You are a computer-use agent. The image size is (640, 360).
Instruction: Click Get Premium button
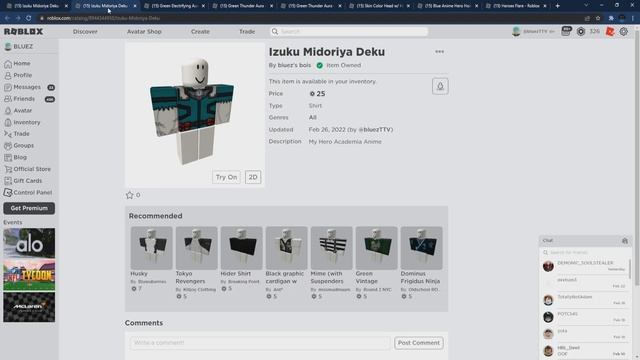point(29,208)
